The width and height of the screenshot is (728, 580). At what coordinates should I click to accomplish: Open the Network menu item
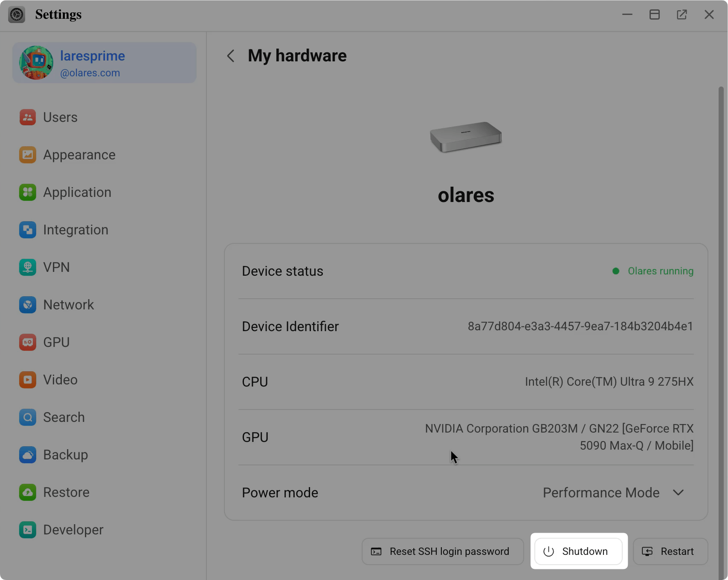coord(68,305)
